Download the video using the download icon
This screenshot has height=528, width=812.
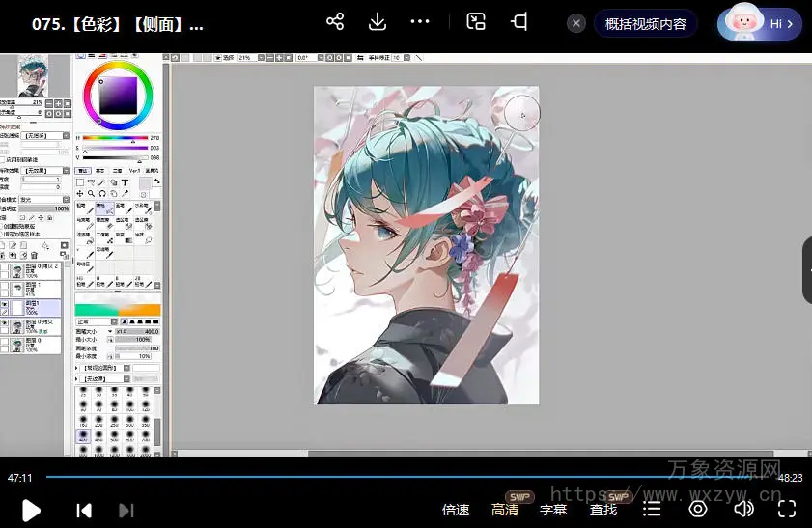tap(378, 22)
